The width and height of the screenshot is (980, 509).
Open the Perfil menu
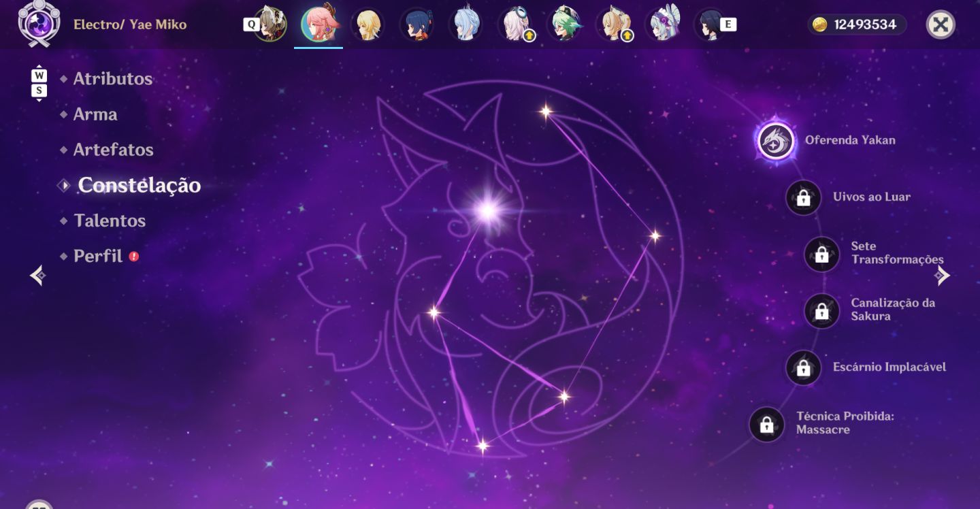point(98,256)
